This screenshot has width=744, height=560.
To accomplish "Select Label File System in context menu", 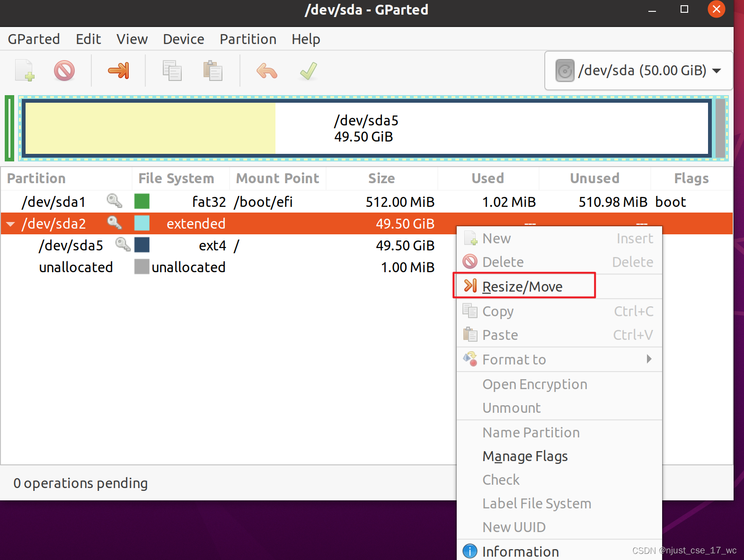I will pyautogui.click(x=559, y=504).
